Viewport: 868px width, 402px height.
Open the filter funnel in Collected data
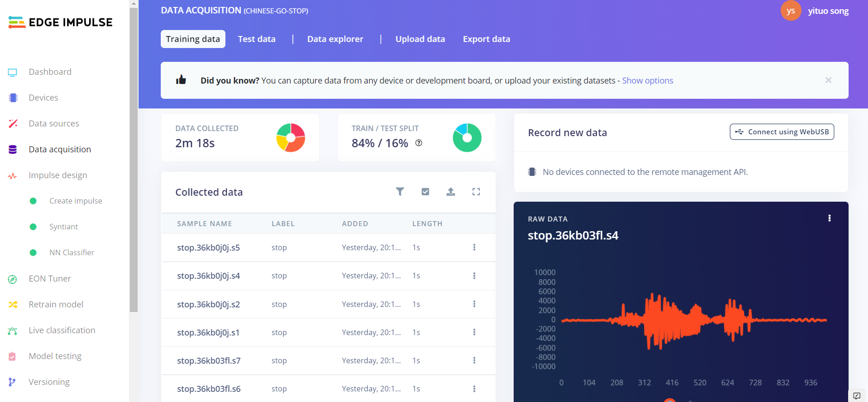(400, 192)
